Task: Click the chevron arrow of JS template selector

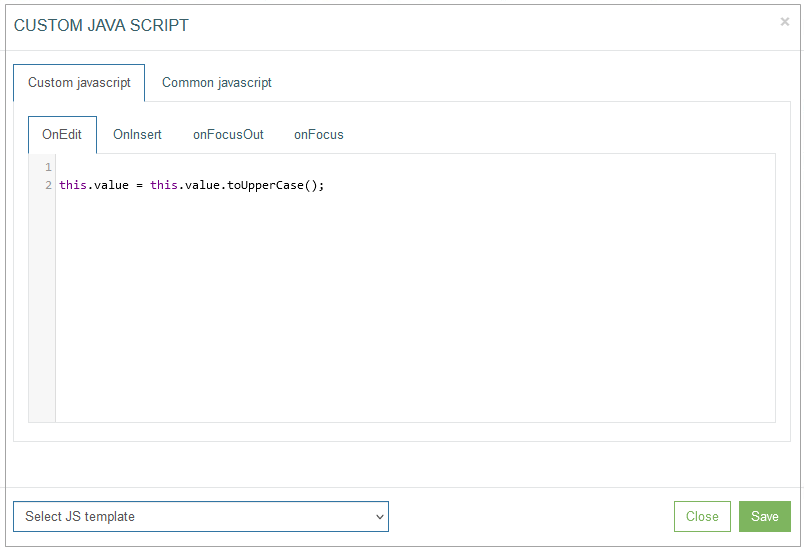Action: [x=379, y=517]
